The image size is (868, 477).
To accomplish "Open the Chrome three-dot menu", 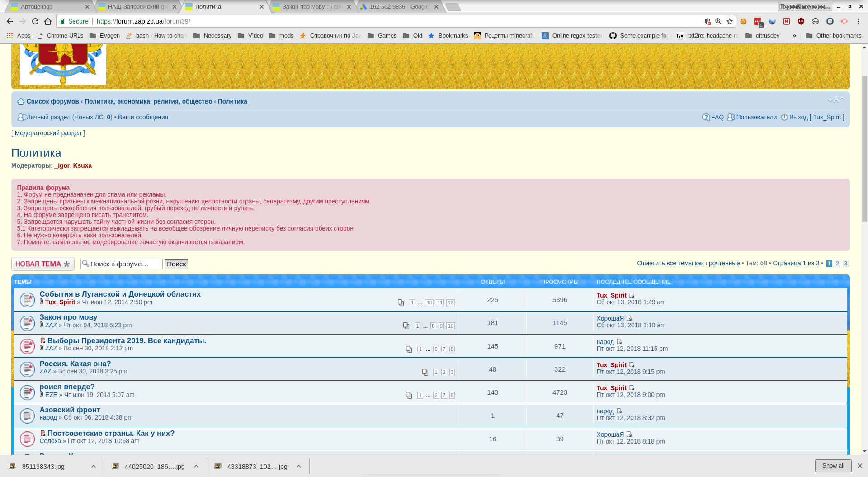I will coord(858,21).
